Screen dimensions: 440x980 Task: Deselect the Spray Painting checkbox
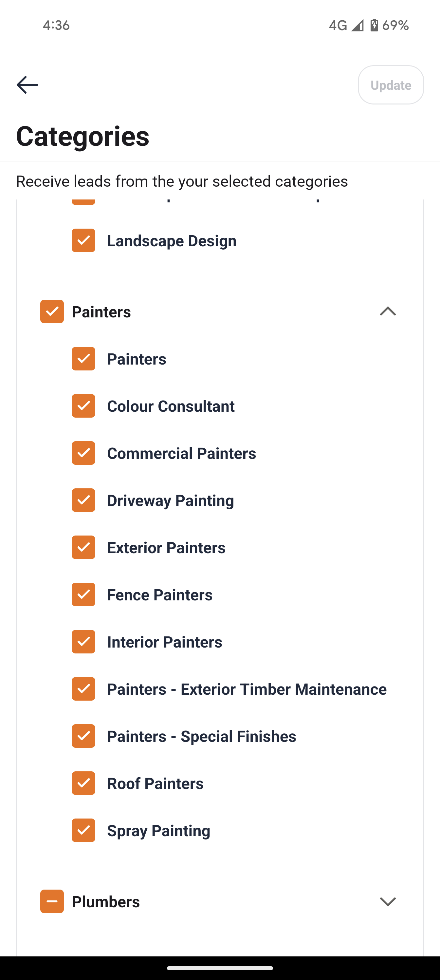point(83,831)
